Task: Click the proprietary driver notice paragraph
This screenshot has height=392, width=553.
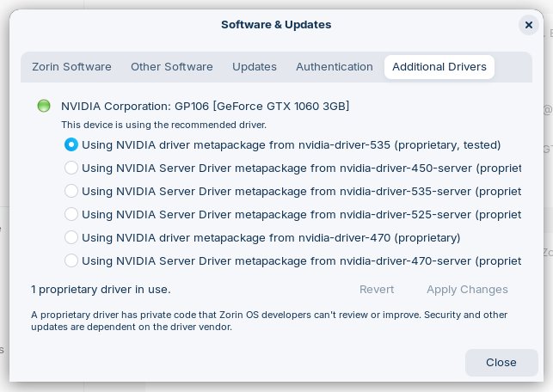Action: click(269, 321)
